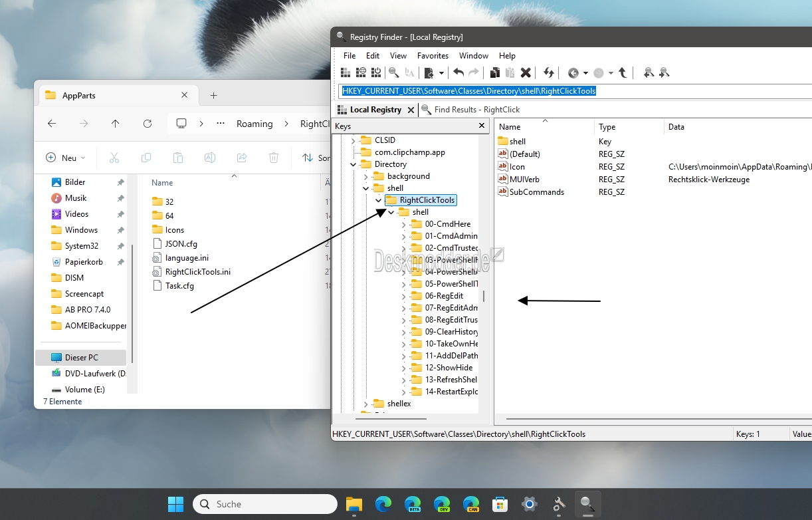Screen dimensions: 812x520
Task: Expand the 06-RegEdit key
Action: [403, 296]
